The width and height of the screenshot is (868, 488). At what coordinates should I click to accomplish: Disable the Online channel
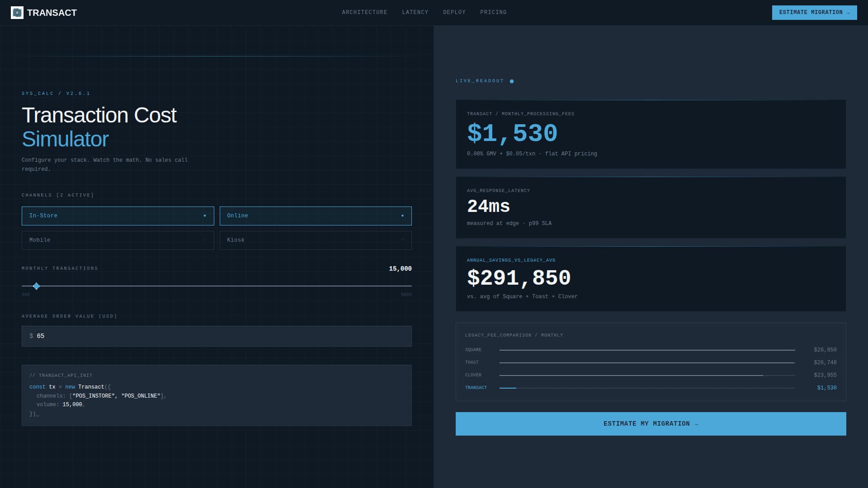pos(315,216)
